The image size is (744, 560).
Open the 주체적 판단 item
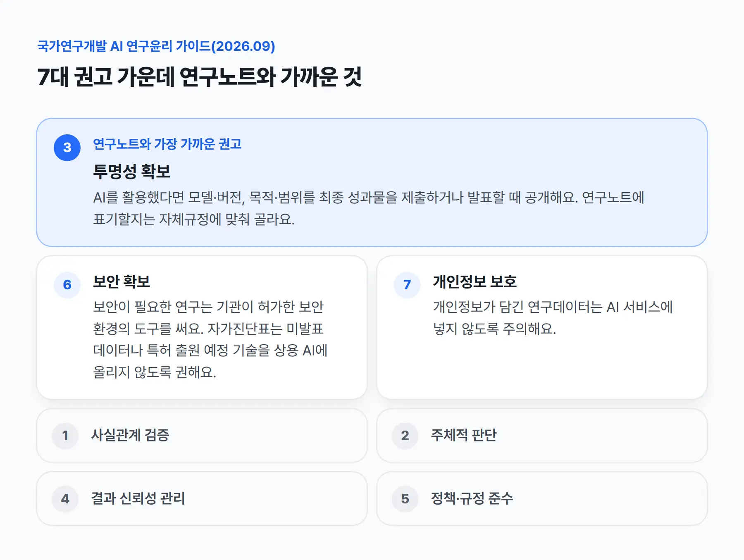pos(542,436)
